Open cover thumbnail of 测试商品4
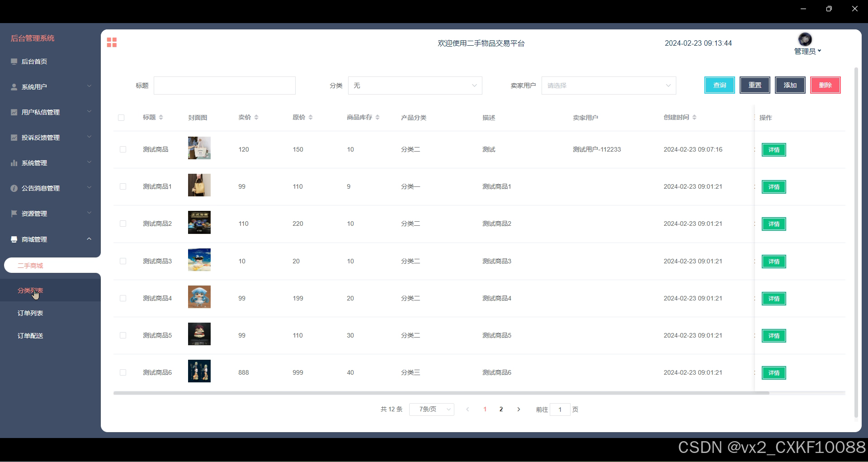 pos(199,297)
